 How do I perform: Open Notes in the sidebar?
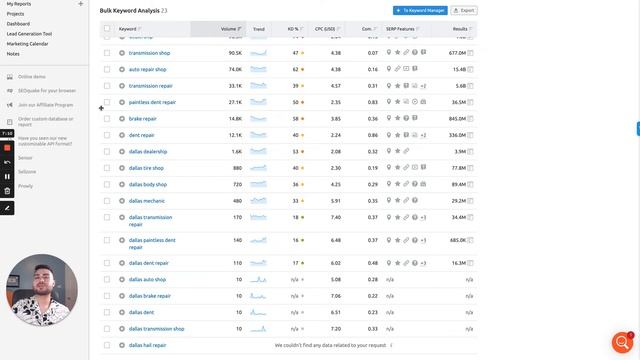point(13,54)
